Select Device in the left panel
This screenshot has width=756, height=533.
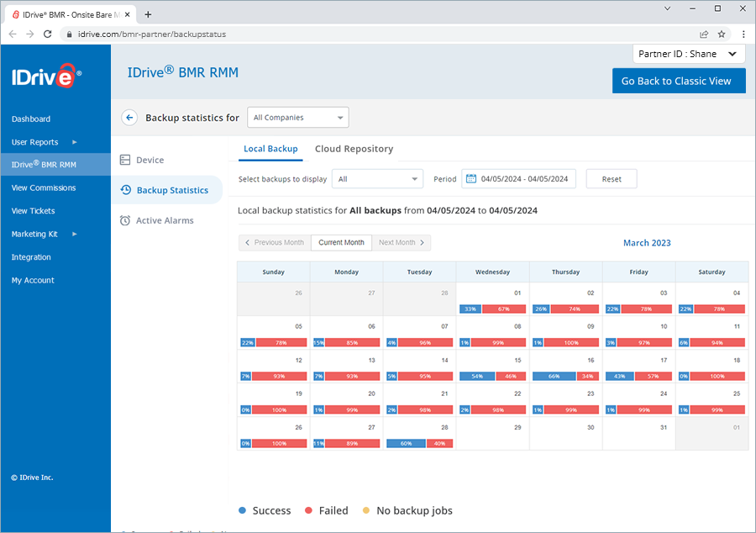pyautogui.click(x=150, y=160)
